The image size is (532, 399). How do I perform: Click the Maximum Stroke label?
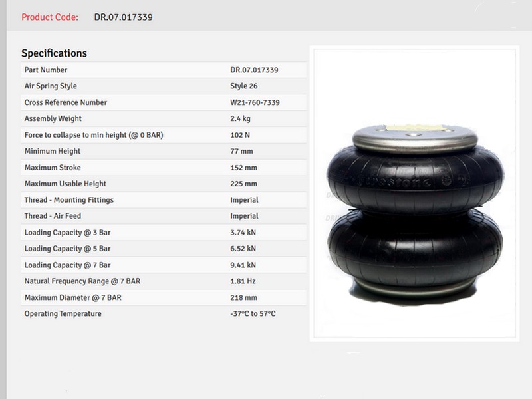point(53,168)
